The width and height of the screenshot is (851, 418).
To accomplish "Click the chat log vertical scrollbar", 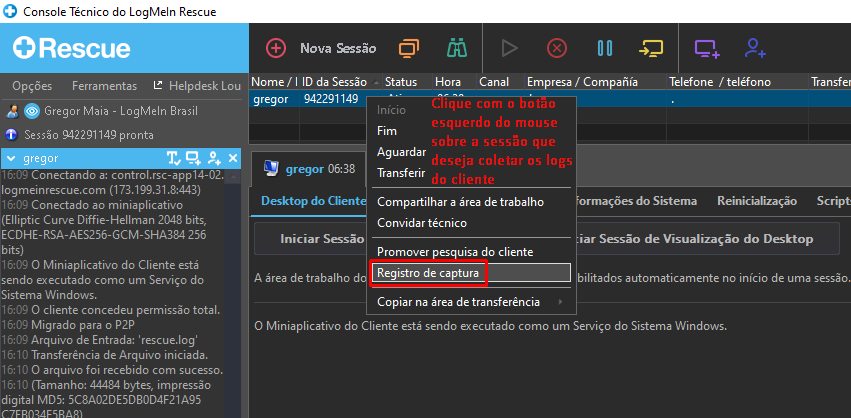I will 232,293.
